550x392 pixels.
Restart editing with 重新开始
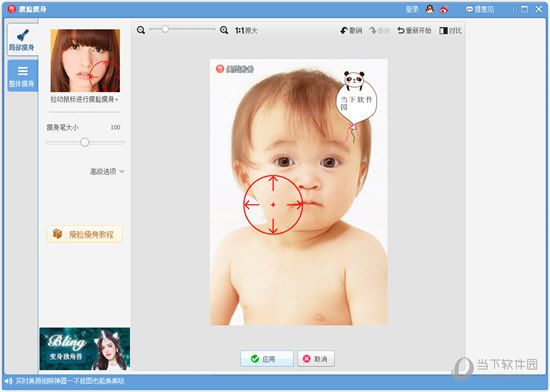(414, 31)
